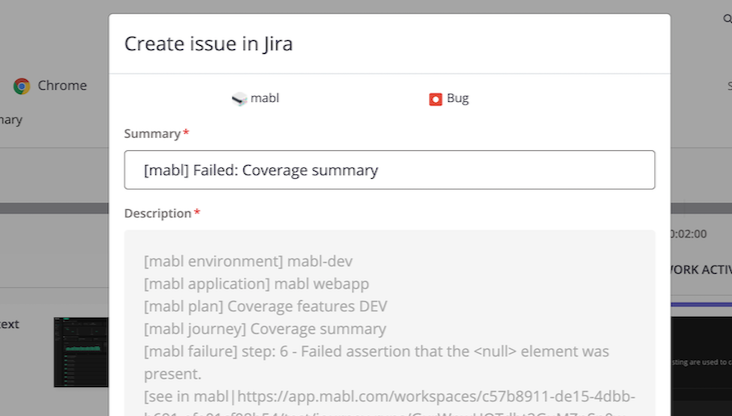Click the 'Create issue in Jira' dialog title
The height and width of the screenshot is (416, 732).
[x=208, y=43]
